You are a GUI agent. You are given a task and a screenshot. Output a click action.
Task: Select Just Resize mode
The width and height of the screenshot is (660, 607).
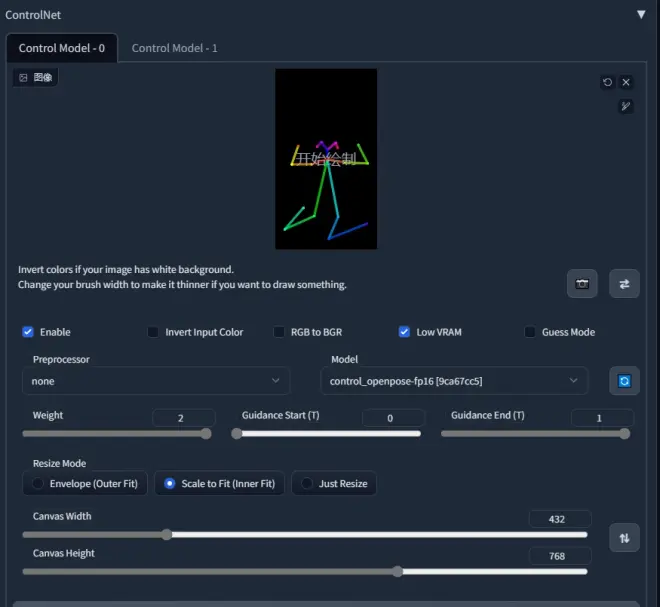[x=334, y=484]
